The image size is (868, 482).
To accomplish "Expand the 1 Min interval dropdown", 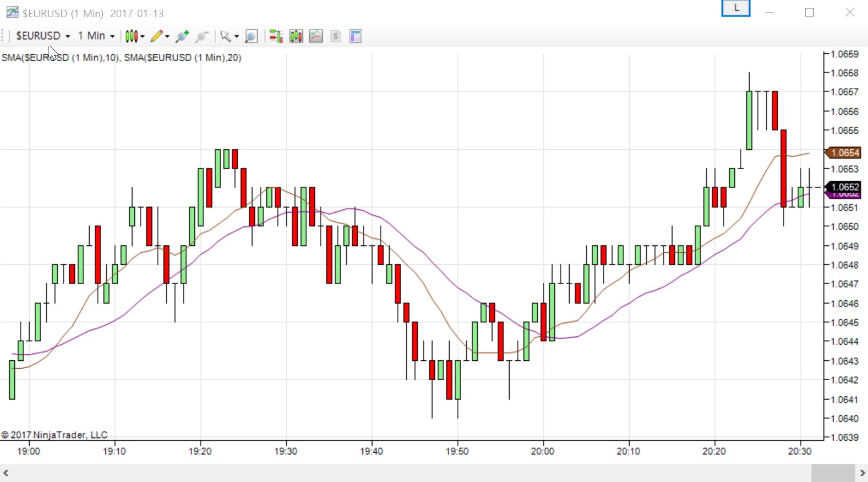I will pyautogui.click(x=96, y=36).
